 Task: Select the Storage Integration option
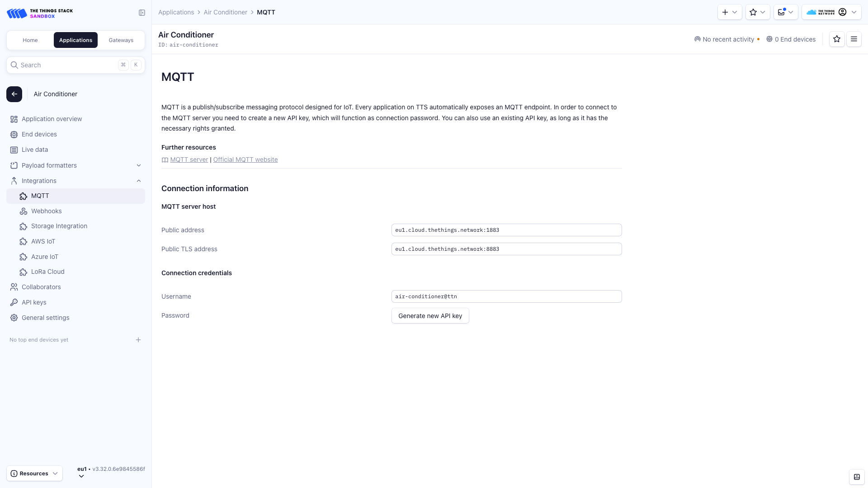pyautogui.click(x=59, y=226)
